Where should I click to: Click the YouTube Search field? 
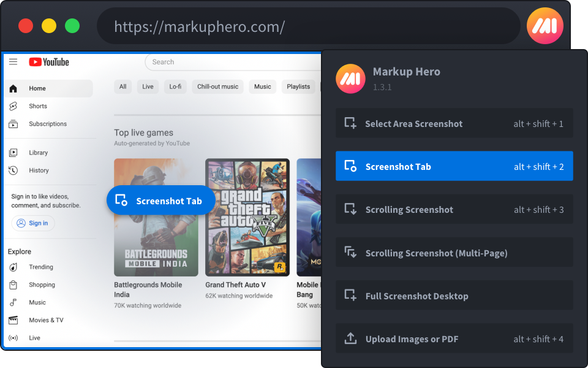pos(233,62)
